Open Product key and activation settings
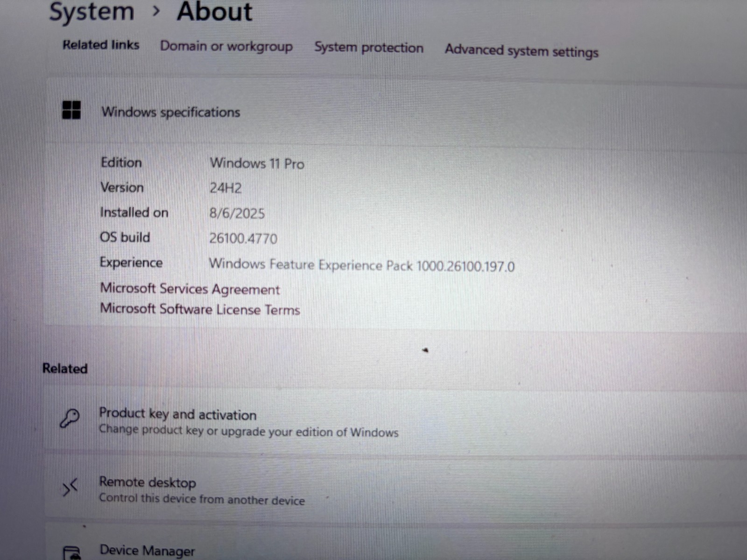Viewport: 747px width, 560px height. coord(396,421)
